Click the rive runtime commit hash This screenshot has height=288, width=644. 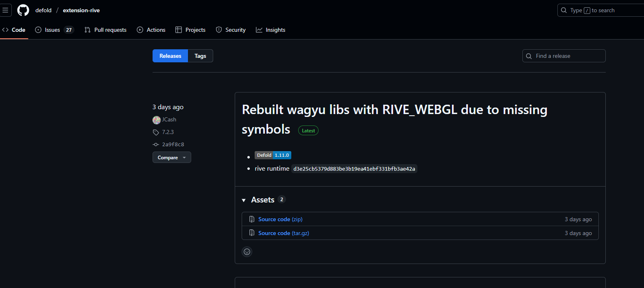(354, 169)
